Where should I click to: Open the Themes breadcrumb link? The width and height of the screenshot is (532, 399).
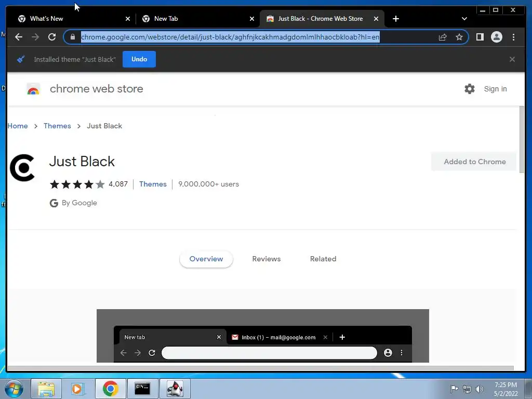click(x=57, y=126)
